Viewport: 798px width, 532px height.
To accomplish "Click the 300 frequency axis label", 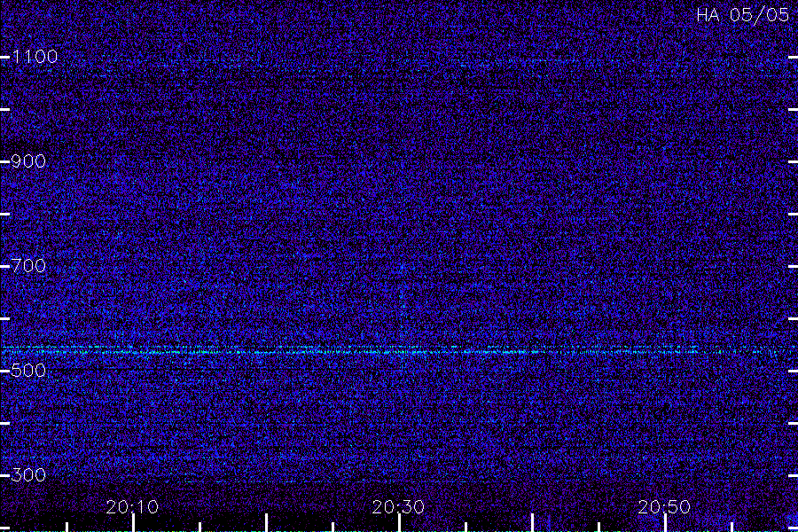I will click(28, 475).
